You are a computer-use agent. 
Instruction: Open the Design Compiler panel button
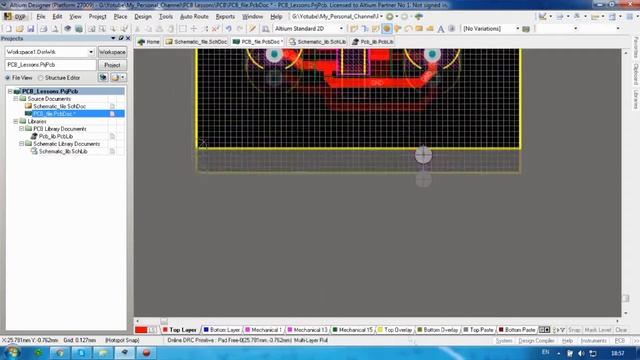[536, 340]
